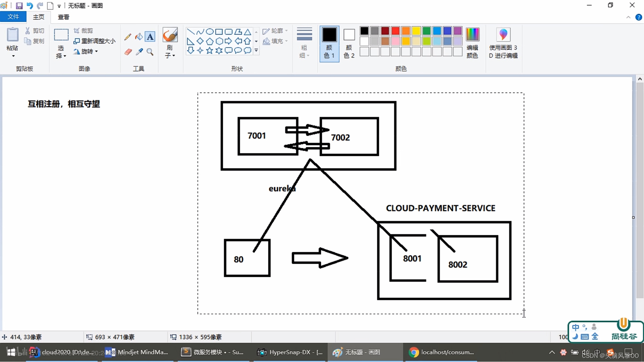Image resolution: width=644 pixels, height=362 pixels.
Task: Choose the Right arrow shape
Action: pos(229,41)
